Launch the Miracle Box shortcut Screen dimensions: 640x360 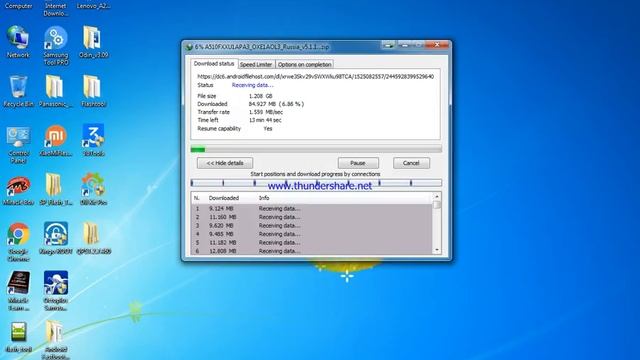[18, 190]
